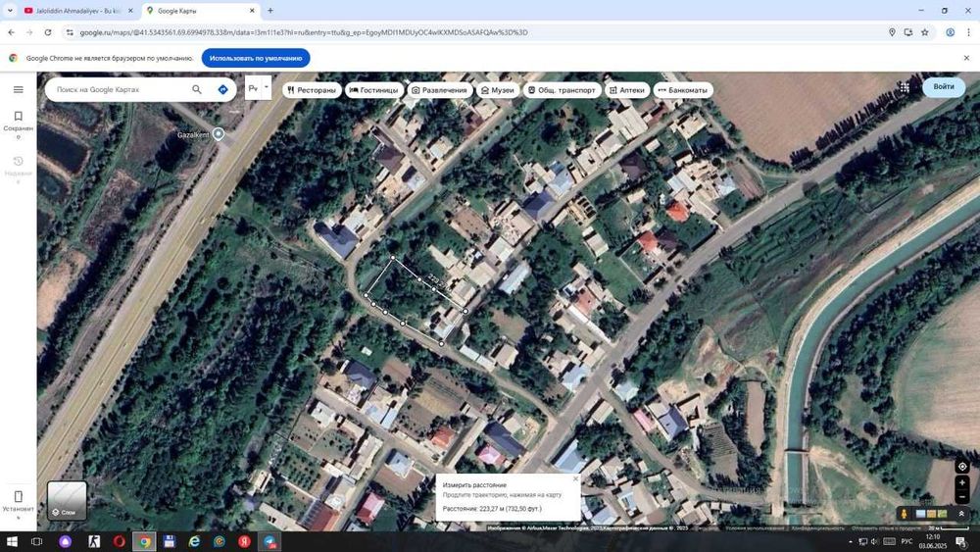Viewport: 980px width, 552px height.
Task: Open the Internet Explorer taskbar icon
Action: click(x=194, y=541)
